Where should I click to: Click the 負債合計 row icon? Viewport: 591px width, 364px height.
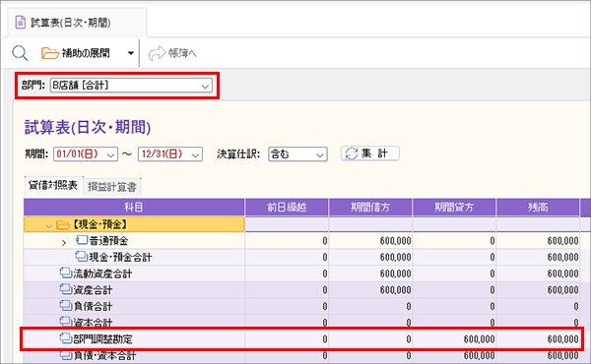click(x=66, y=306)
